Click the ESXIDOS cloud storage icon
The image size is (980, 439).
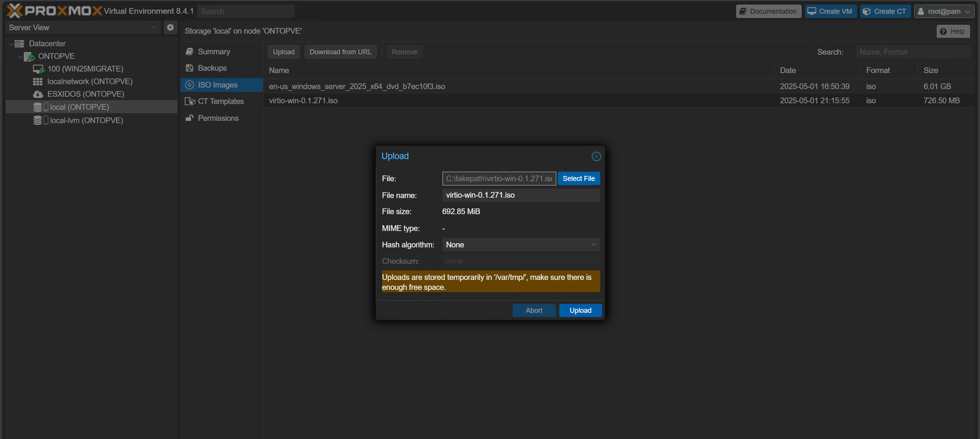[x=38, y=94]
